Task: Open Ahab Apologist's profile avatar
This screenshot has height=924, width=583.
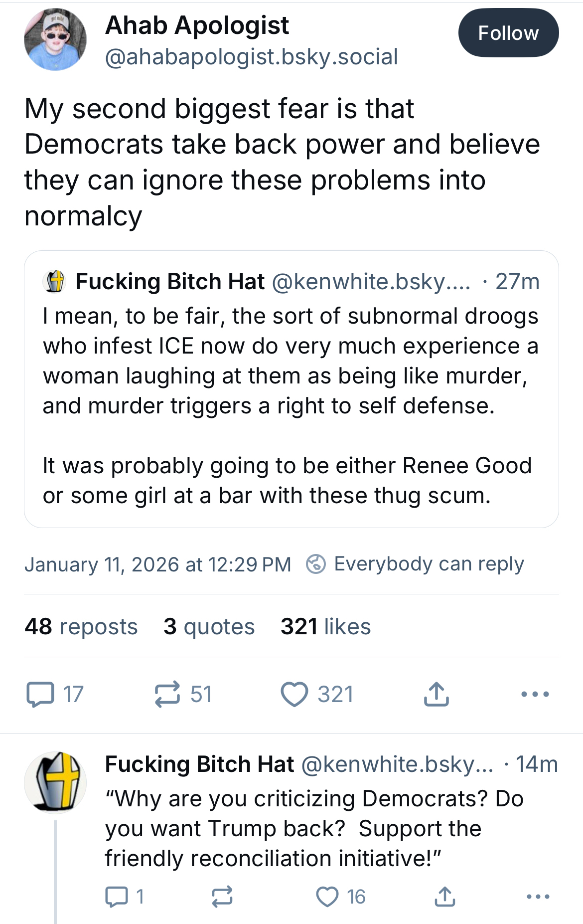Action: (55, 39)
